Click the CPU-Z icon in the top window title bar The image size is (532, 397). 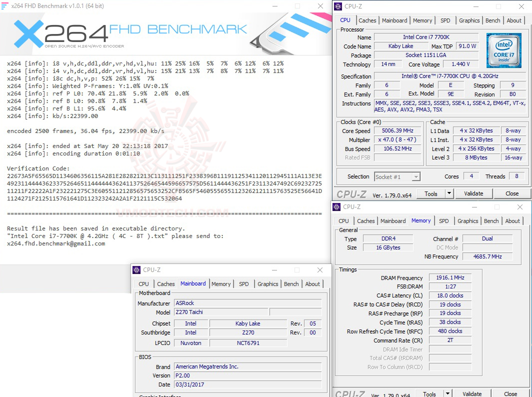tap(337, 6)
